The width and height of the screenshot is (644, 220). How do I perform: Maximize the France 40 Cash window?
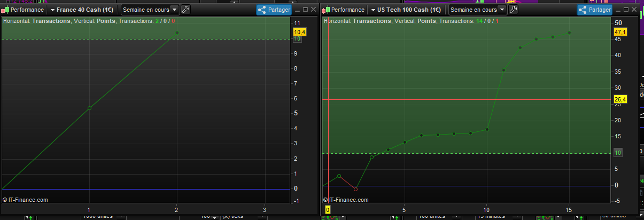click(305, 10)
